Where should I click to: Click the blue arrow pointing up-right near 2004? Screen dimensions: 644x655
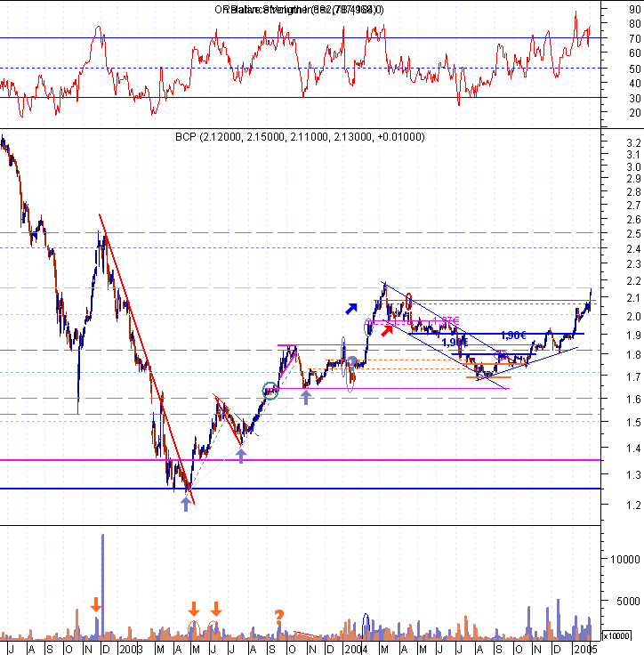(352, 308)
